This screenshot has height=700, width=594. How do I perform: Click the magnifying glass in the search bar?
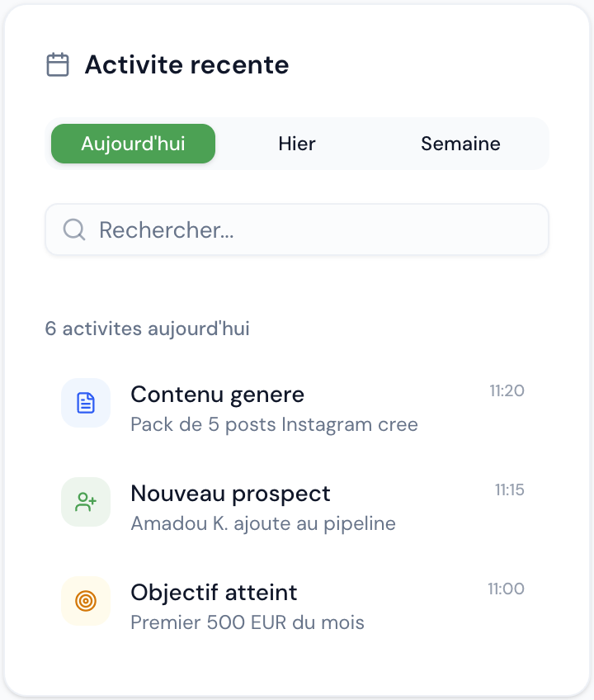74,229
